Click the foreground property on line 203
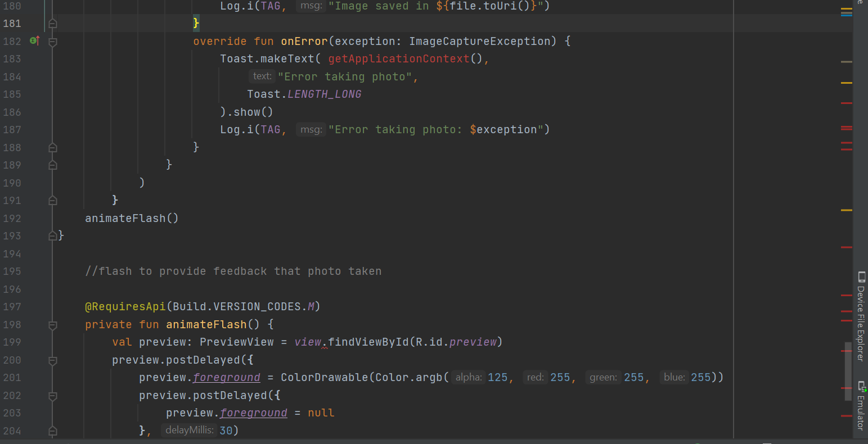Screen dimensions: 868x444 click(254, 413)
